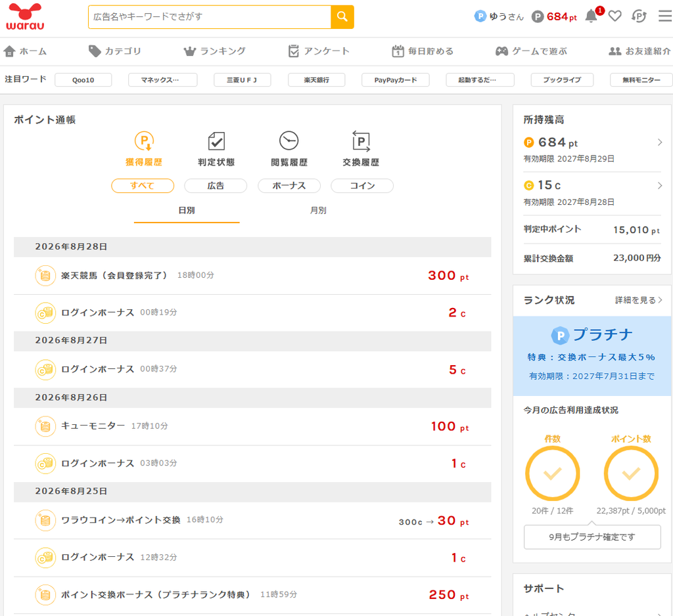Select the コイン filter pill
Viewport: 673px width, 616px height.
[362, 186]
